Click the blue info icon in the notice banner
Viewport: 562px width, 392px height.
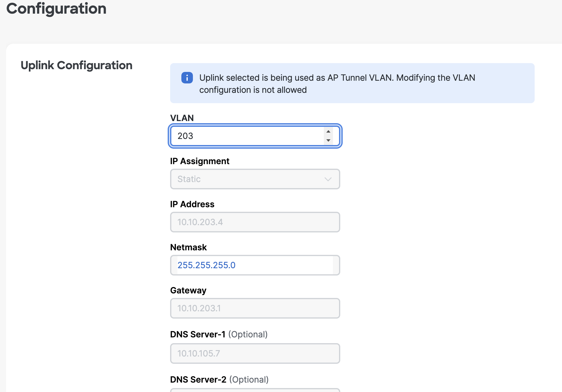(187, 78)
